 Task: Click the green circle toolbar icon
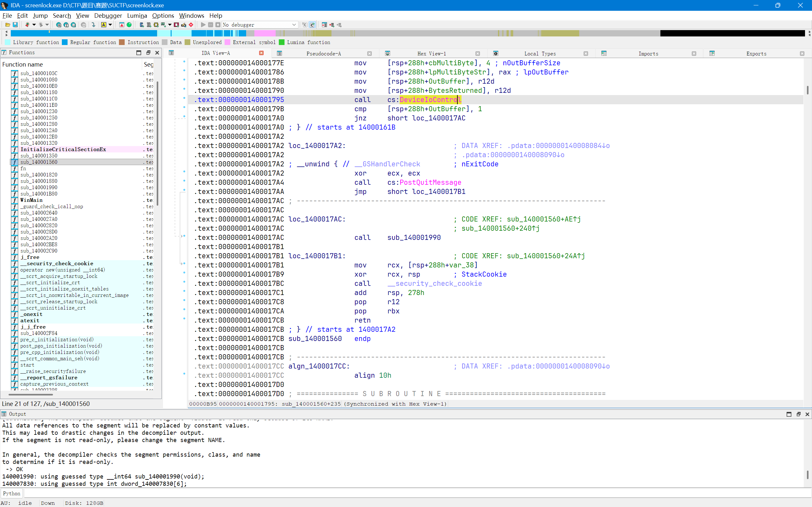pyautogui.click(x=129, y=25)
